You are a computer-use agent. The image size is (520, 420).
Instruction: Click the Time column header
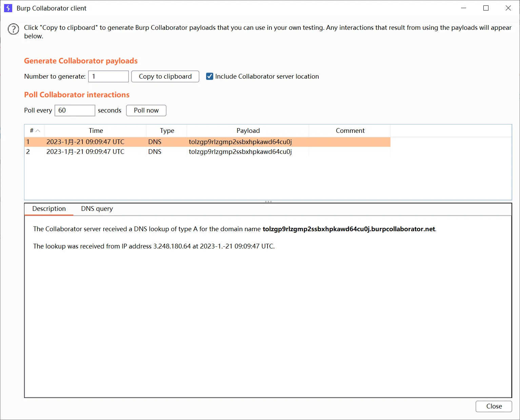click(96, 131)
